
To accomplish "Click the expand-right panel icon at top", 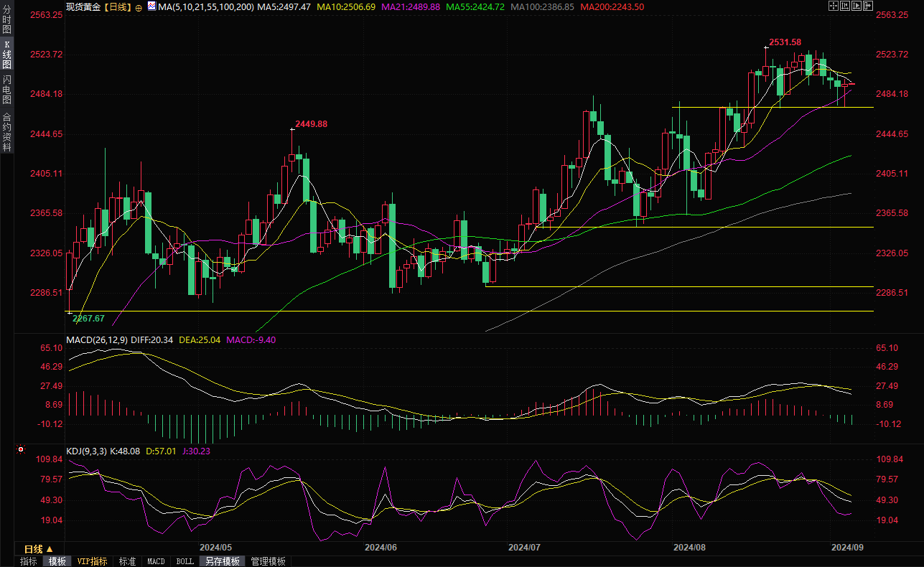I will point(867,6).
